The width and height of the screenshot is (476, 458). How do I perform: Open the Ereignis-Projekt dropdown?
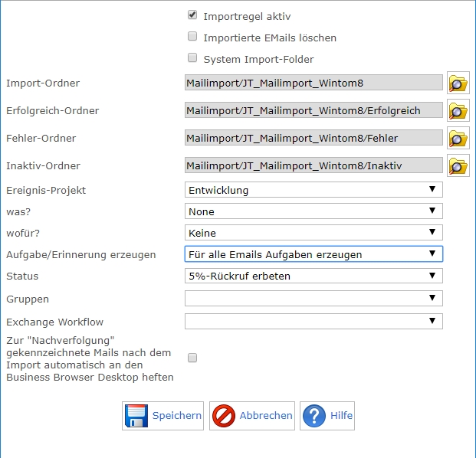coord(314,190)
